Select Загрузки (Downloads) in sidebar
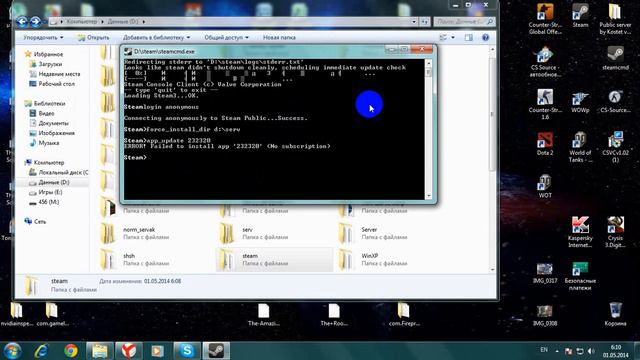Viewport: 640px width, 360px height. 46,64
